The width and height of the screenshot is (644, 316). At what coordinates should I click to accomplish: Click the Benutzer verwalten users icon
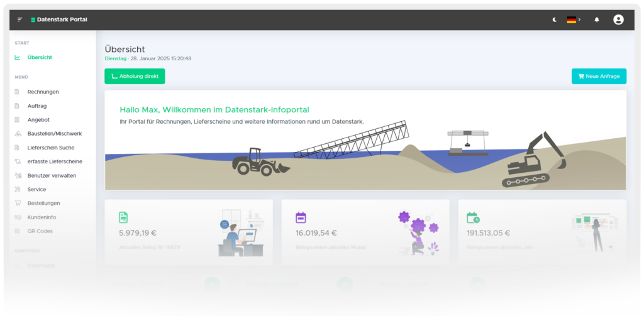click(x=17, y=176)
